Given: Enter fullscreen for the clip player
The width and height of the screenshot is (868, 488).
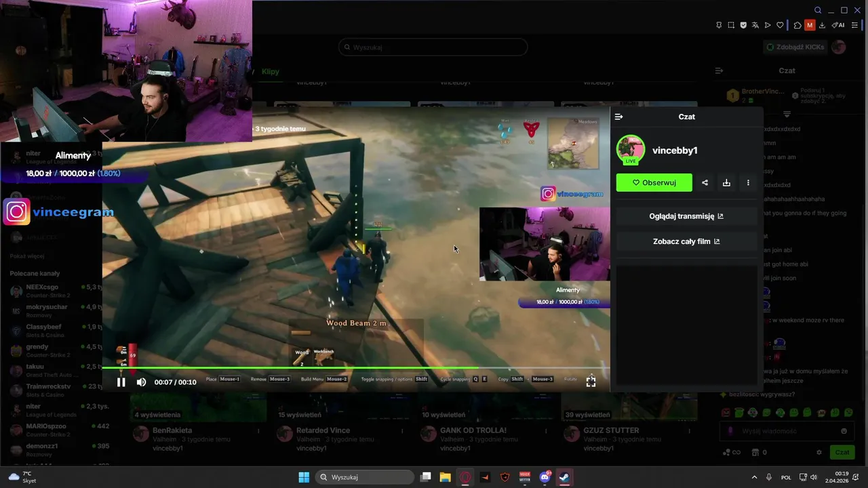Looking at the screenshot, I should [591, 382].
